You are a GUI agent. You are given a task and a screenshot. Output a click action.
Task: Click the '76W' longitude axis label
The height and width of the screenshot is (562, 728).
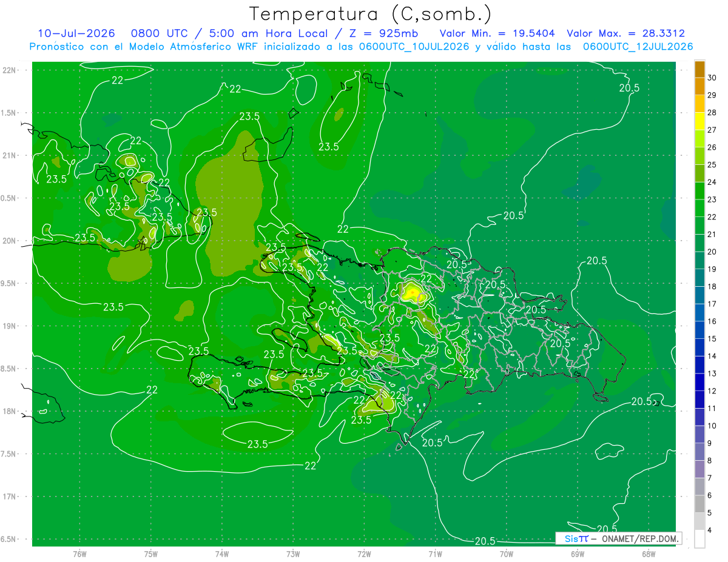click(x=79, y=554)
